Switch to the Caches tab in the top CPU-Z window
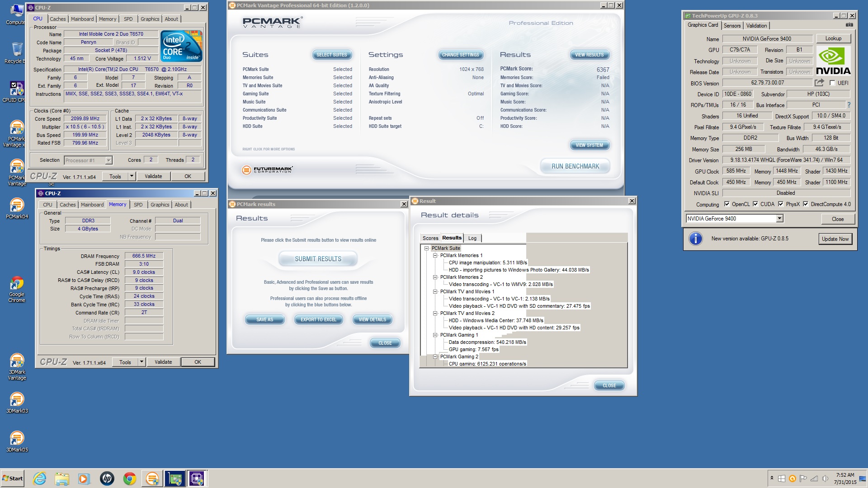The image size is (868, 488). [x=57, y=19]
